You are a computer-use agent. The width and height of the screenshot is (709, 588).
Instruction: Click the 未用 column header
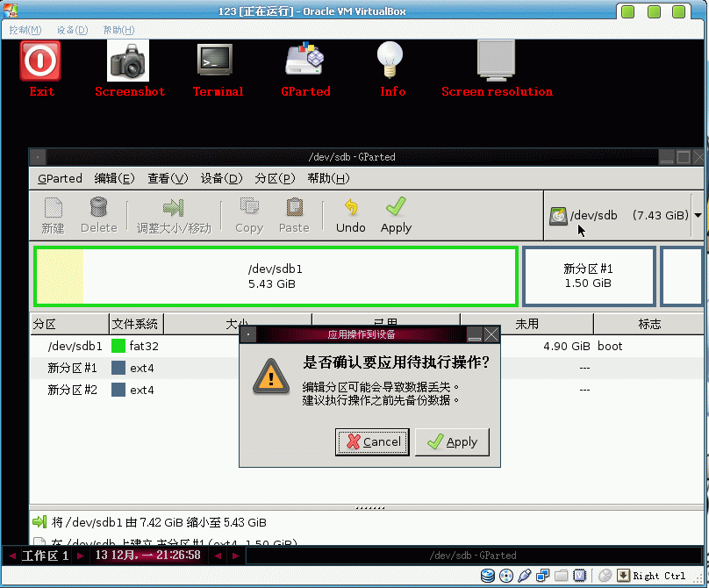(526, 325)
